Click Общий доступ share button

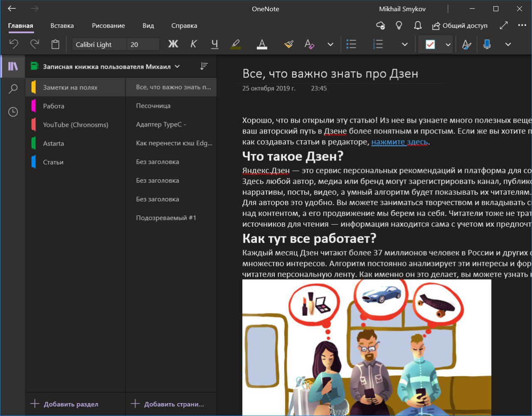(x=460, y=26)
